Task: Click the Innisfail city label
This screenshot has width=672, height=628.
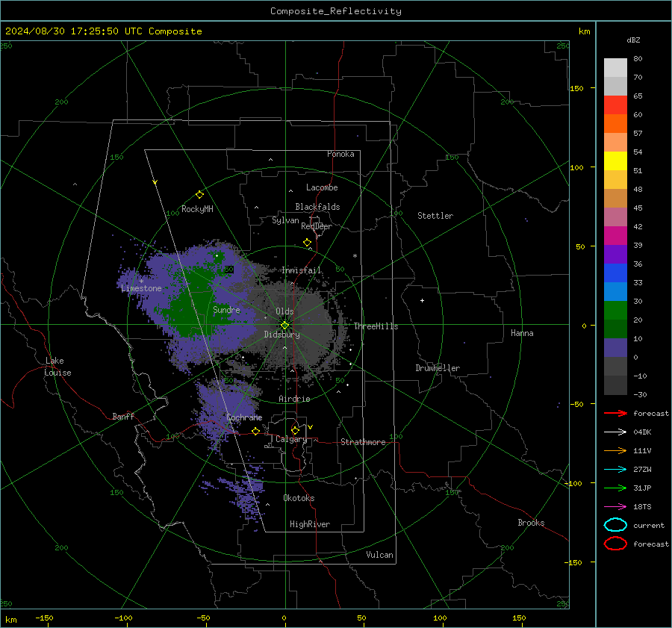Action: [x=302, y=270]
